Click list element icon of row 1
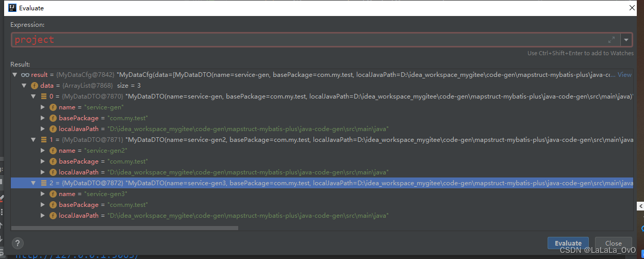The image size is (644, 259). tap(44, 140)
